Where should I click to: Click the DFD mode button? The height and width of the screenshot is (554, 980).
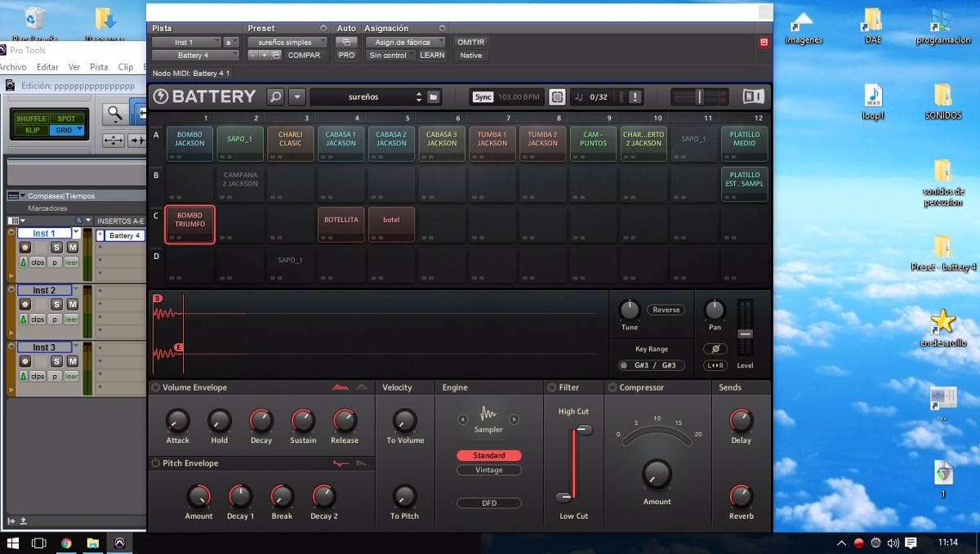489,503
